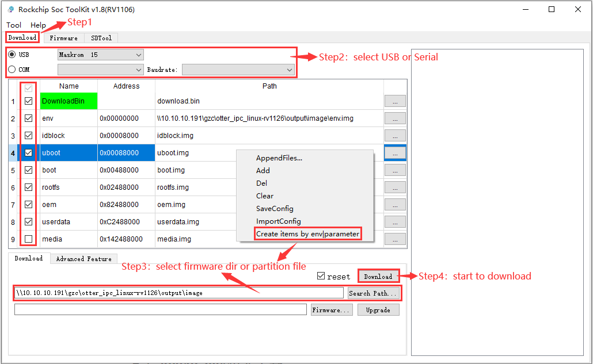Open the Advanced Feature tab
Screen dimensions: 593x364
[x=83, y=259]
